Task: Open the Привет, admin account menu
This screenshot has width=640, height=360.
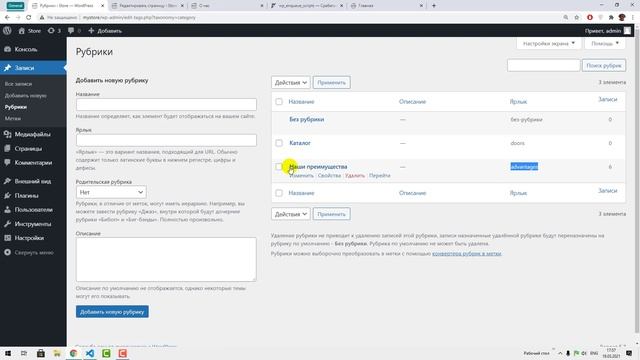Action: tap(608, 31)
